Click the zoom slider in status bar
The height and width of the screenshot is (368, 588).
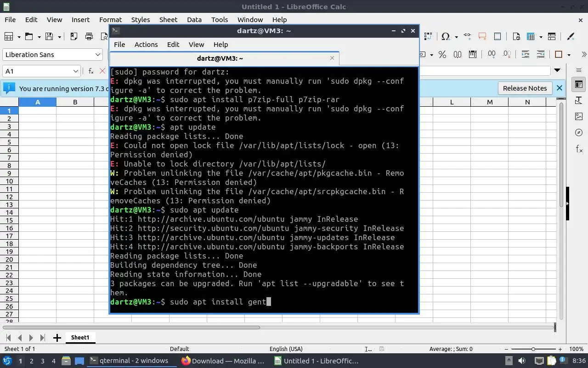click(x=533, y=349)
